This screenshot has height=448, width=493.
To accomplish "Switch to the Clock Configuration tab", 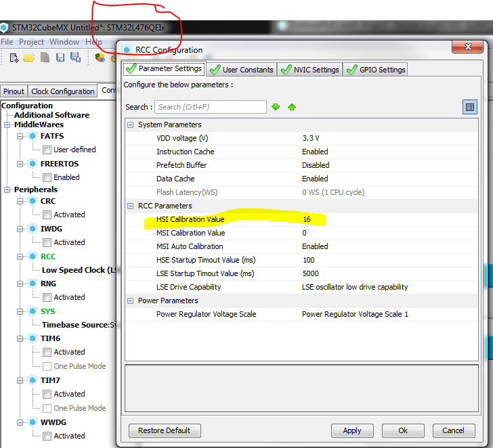I will (63, 91).
